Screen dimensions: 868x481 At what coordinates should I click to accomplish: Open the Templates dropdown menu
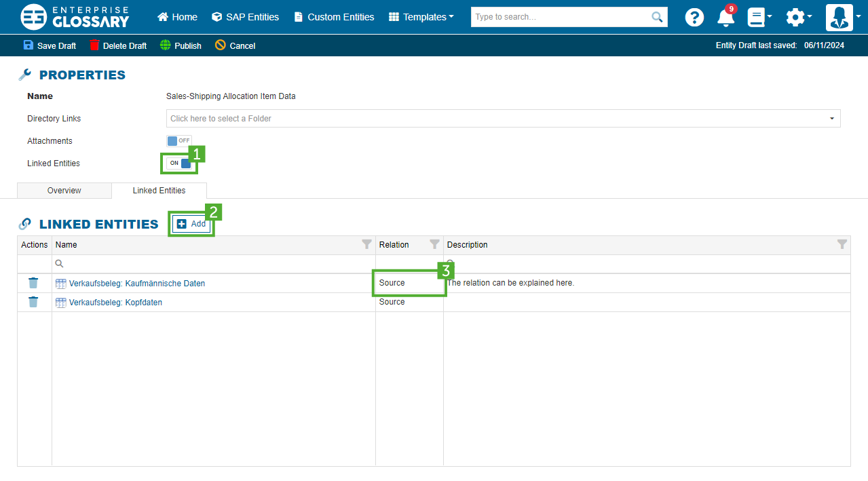[x=421, y=17]
